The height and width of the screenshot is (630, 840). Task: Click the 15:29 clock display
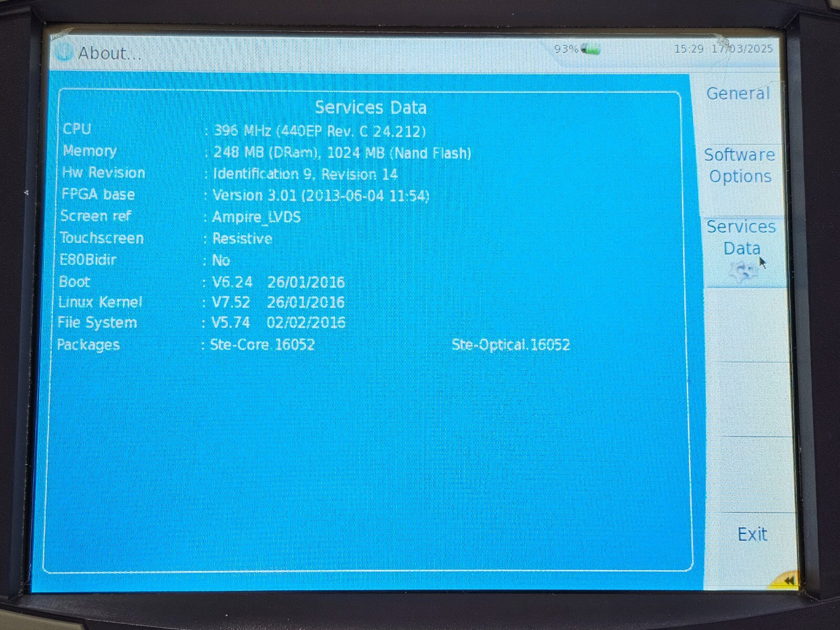pos(688,49)
